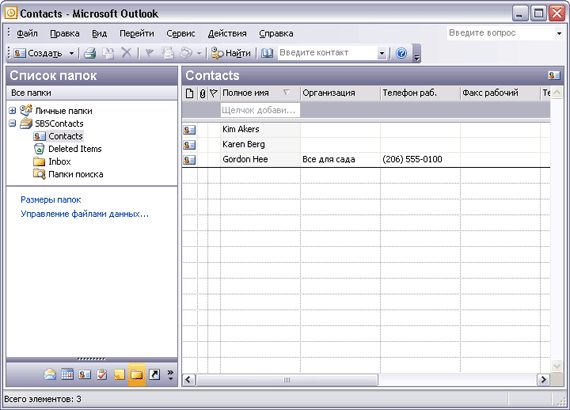Click the horizontal scrollbar thumb in contacts list
Viewport: 570px width, 410px height.
287,380
